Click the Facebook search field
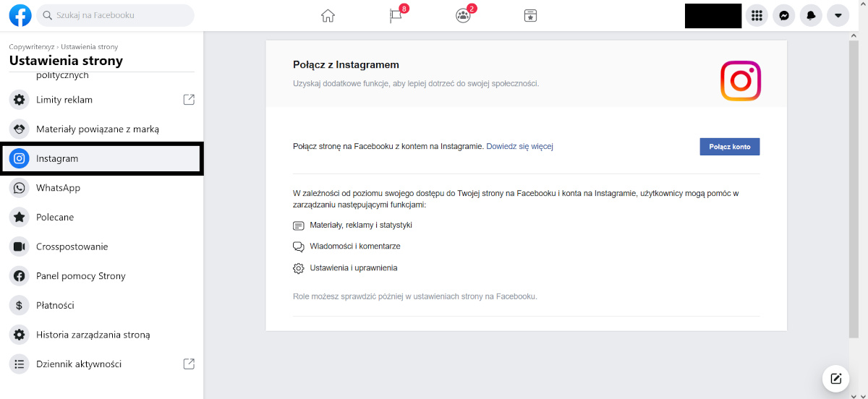The height and width of the screenshot is (399, 868). point(115,15)
